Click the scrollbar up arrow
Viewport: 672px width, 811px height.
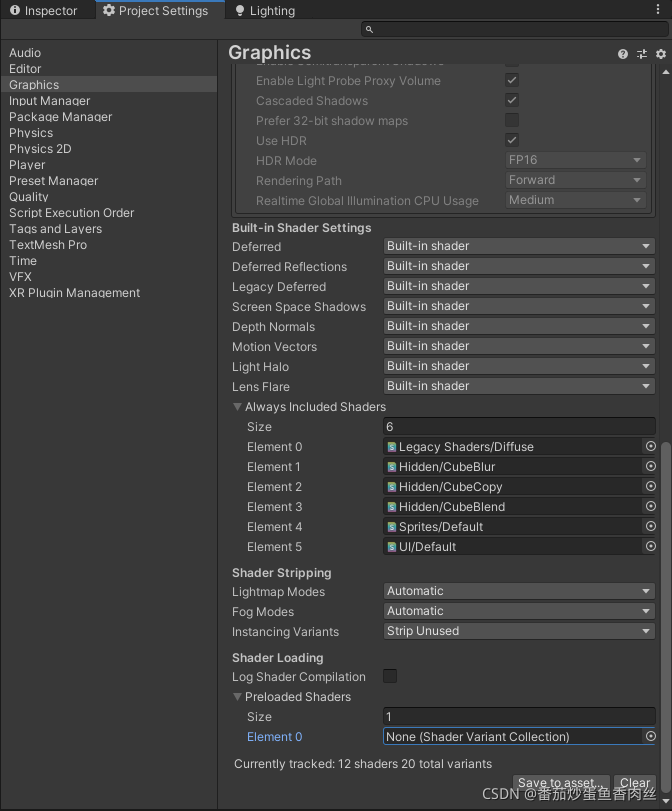[x=666, y=72]
